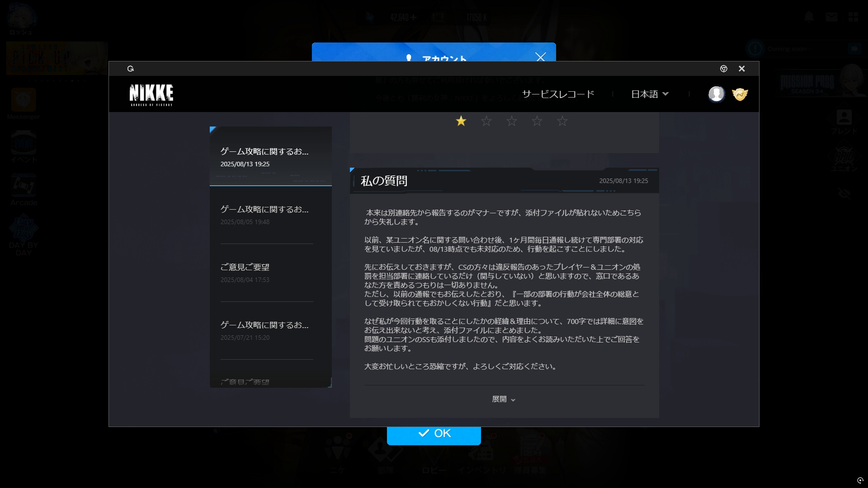Expand the message with 展開
868x488 pixels.
point(503,399)
